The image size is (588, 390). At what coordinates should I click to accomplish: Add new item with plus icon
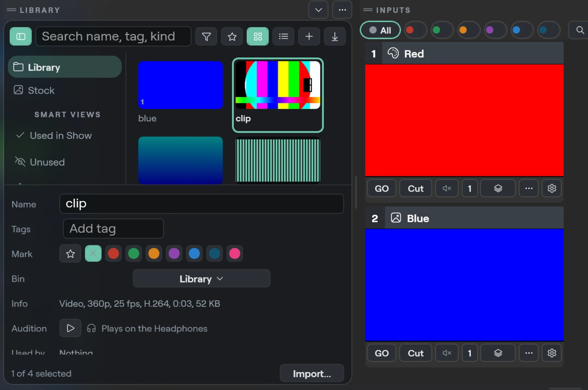309,36
